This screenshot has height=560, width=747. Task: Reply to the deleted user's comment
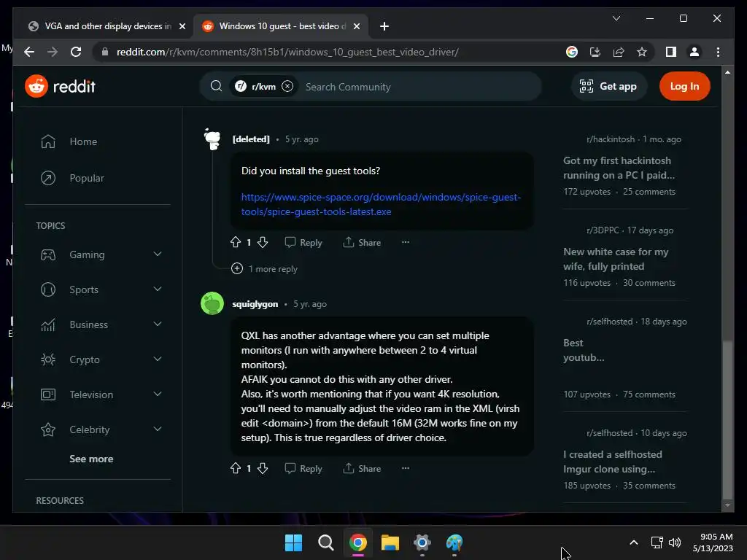click(x=303, y=242)
